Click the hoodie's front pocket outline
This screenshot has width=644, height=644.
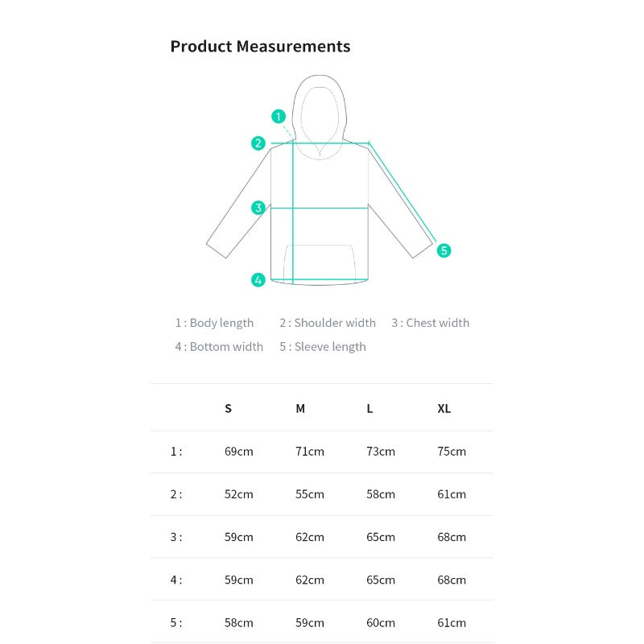click(319, 261)
